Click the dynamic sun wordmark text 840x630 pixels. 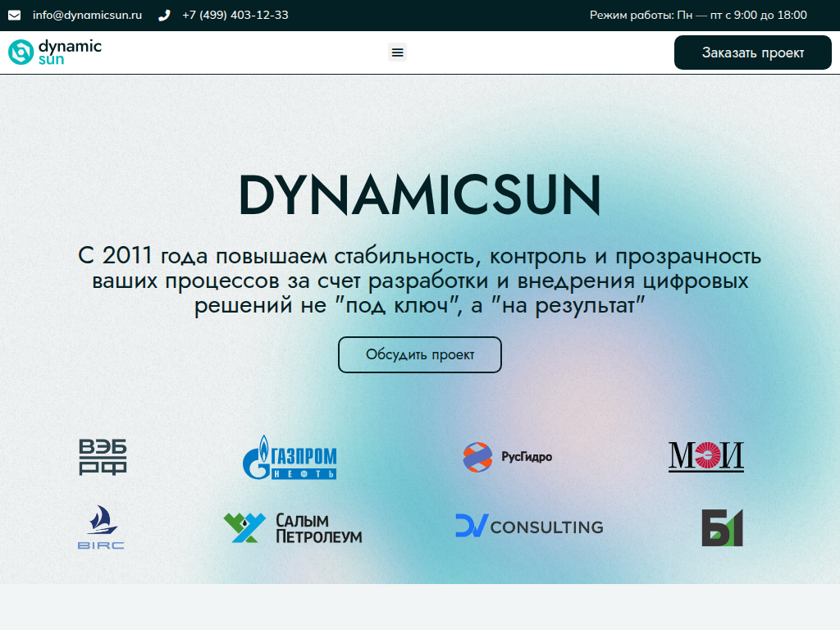pos(69,52)
